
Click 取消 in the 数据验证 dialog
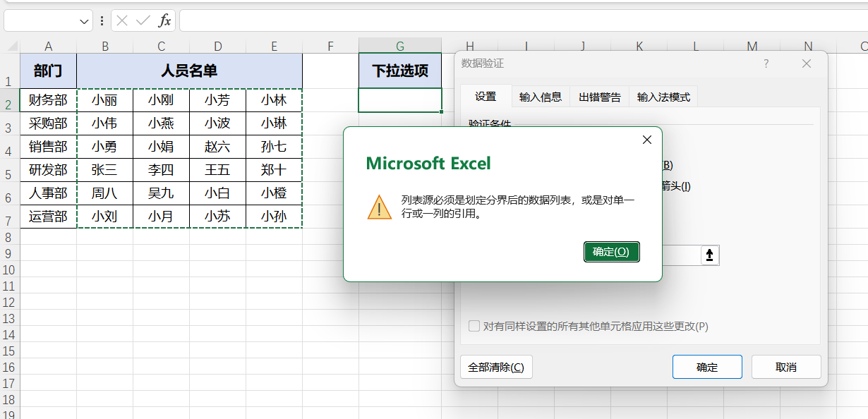click(785, 367)
